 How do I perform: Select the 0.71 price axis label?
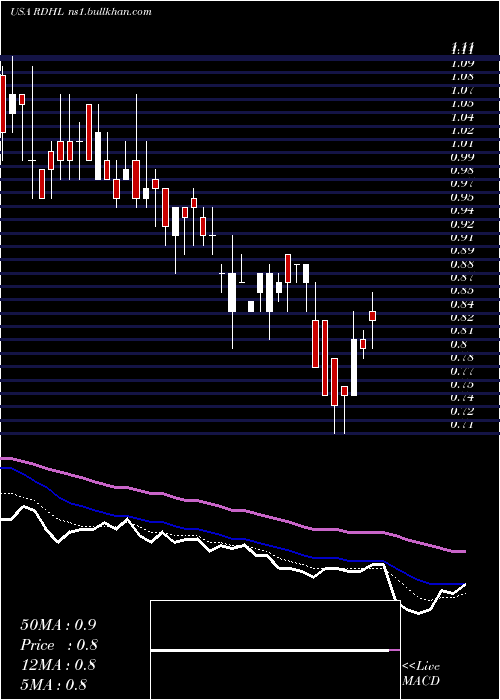pos(462,424)
